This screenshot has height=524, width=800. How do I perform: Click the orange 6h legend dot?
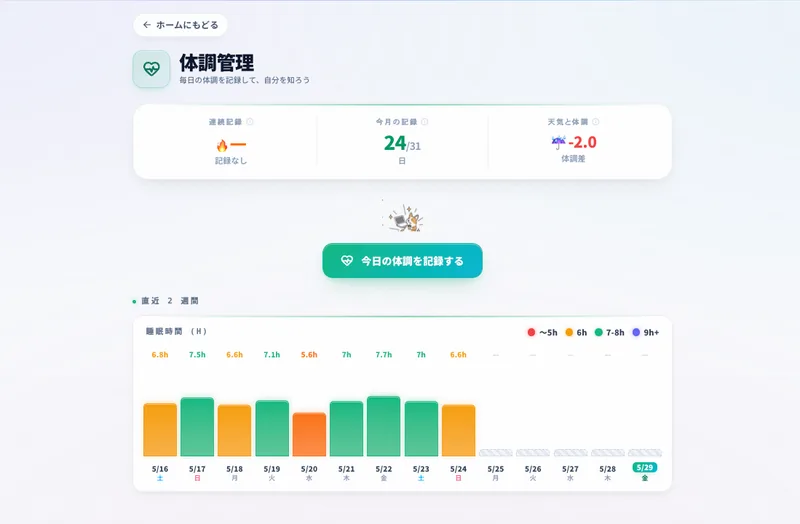tap(569, 332)
